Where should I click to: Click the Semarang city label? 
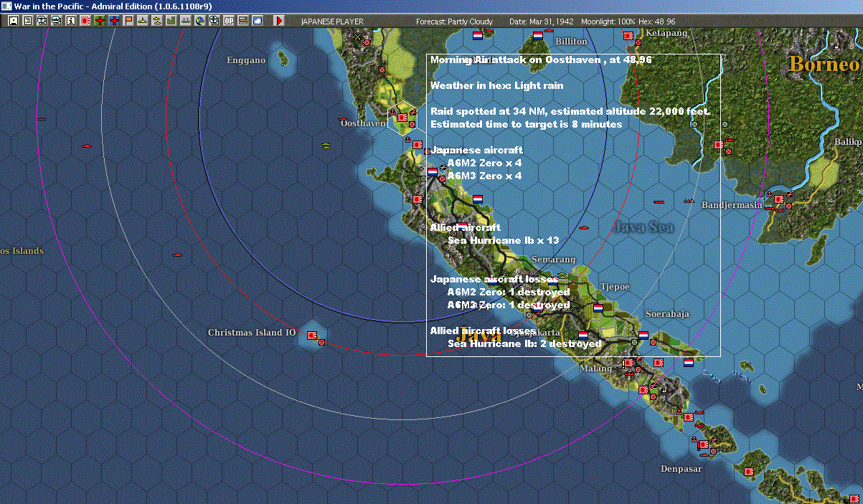pyautogui.click(x=554, y=260)
